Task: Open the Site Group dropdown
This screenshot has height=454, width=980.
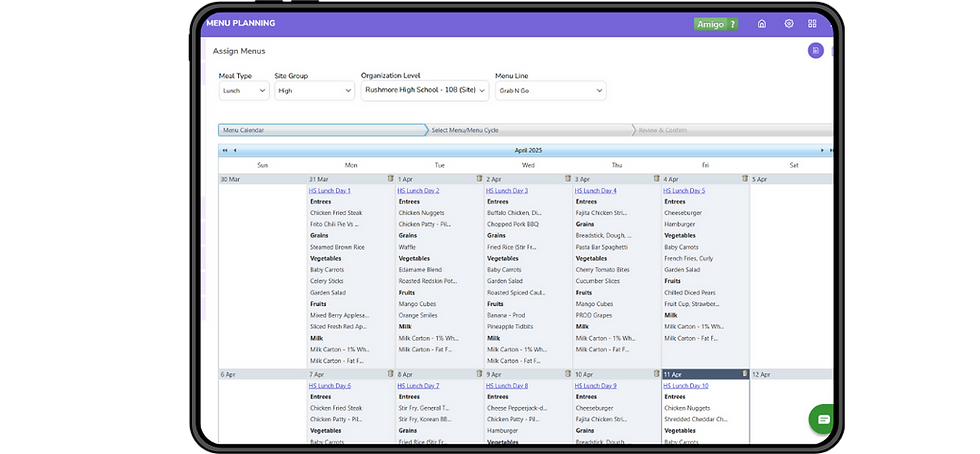Action: pyautogui.click(x=314, y=91)
